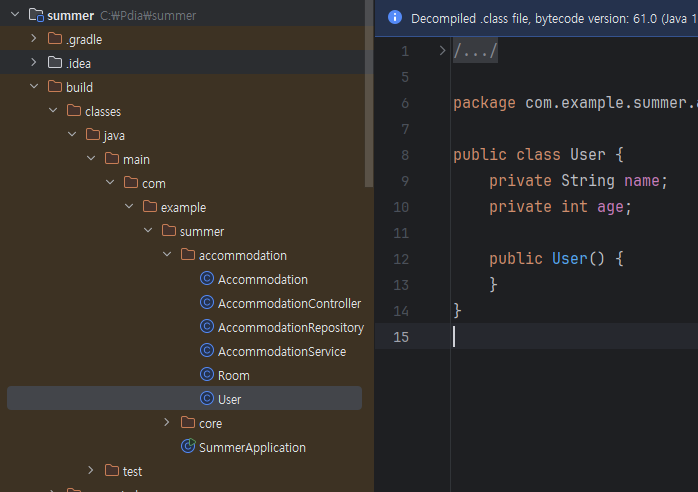Click line number 12 in the gutter
The height and width of the screenshot is (492, 698).
pyautogui.click(x=401, y=259)
